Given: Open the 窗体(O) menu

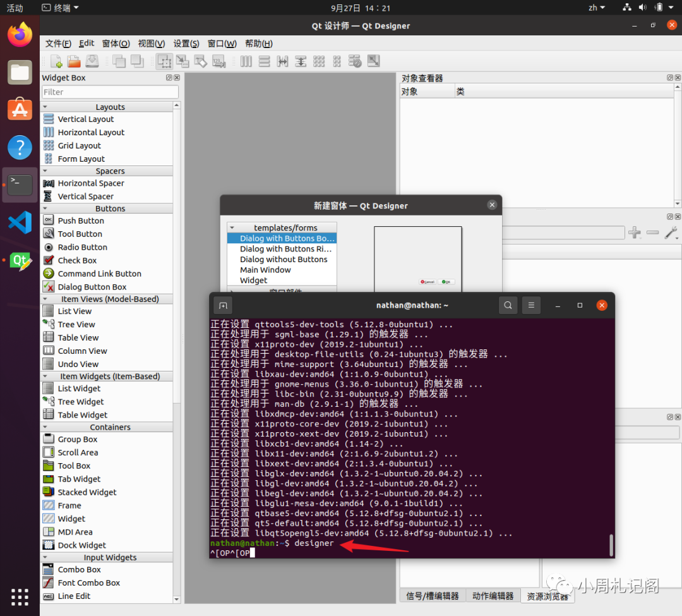Looking at the screenshot, I should pos(116,44).
